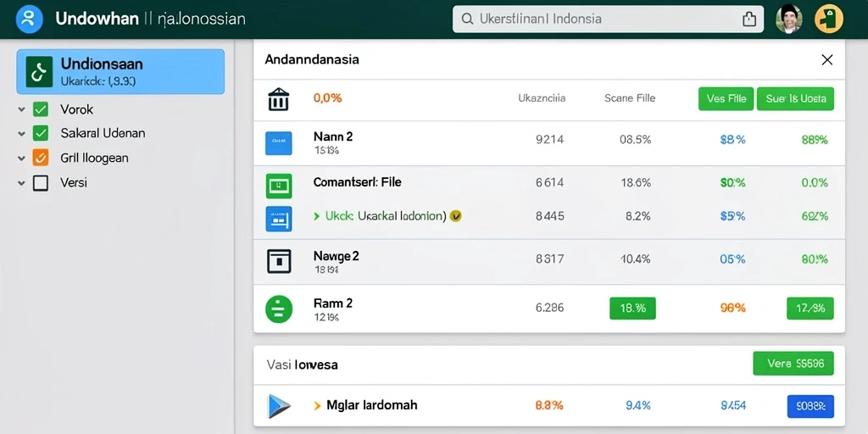The width and height of the screenshot is (868, 434).
Task: Click the Ukazncilia column header
Action: tap(542, 98)
